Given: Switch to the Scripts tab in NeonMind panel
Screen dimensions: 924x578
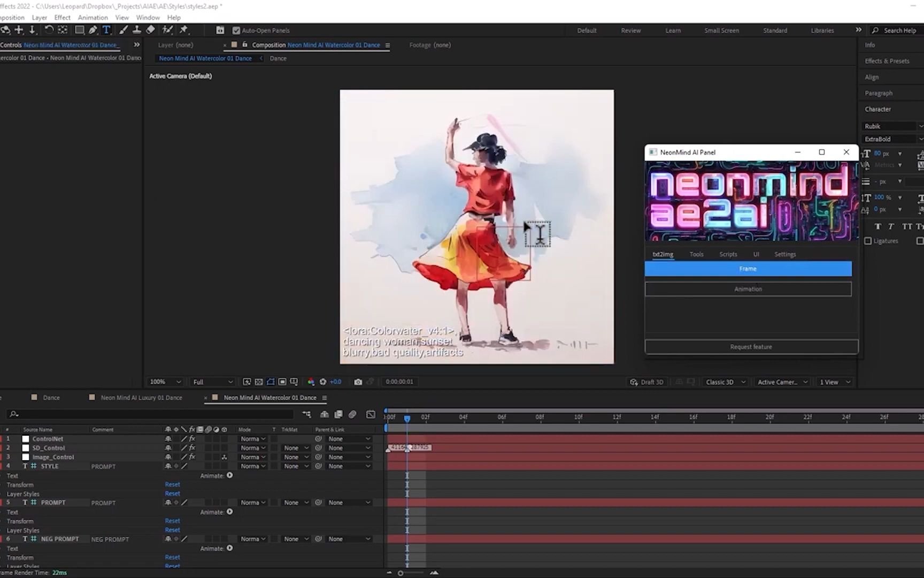Looking at the screenshot, I should click(x=728, y=255).
